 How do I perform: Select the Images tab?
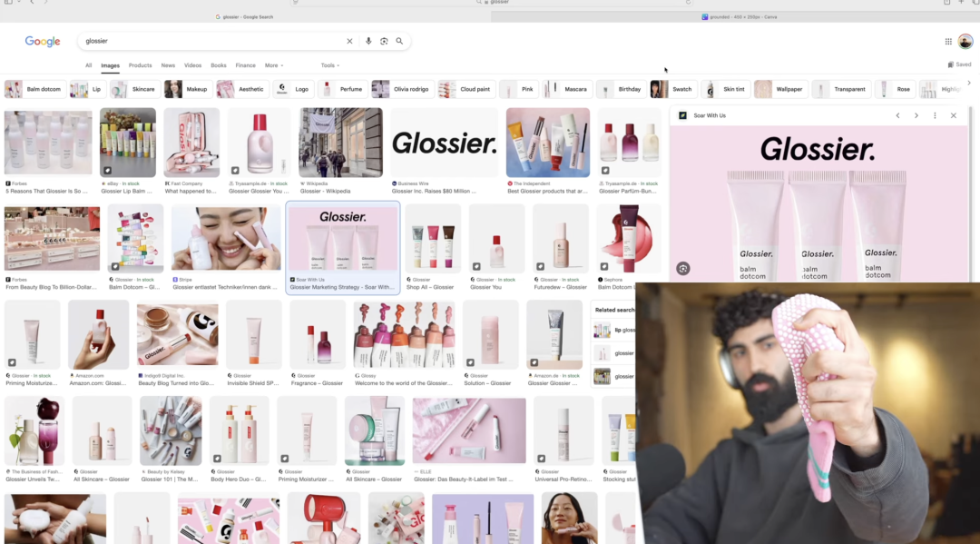point(110,65)
